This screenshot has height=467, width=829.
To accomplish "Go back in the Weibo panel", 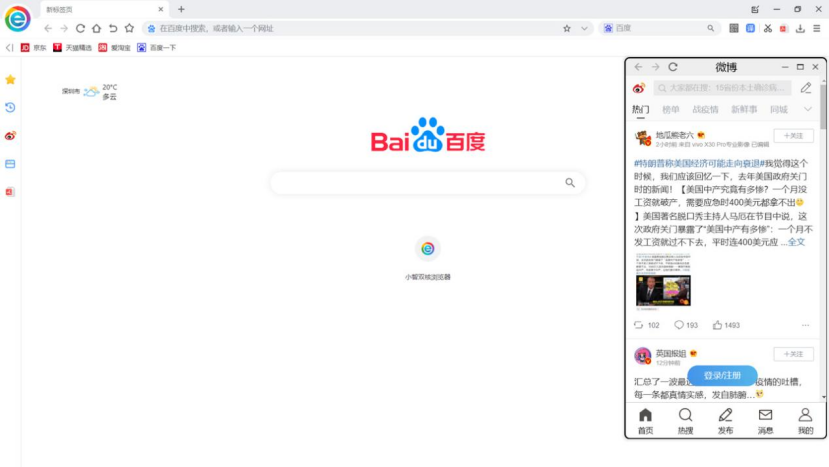I will coord(639,67).
